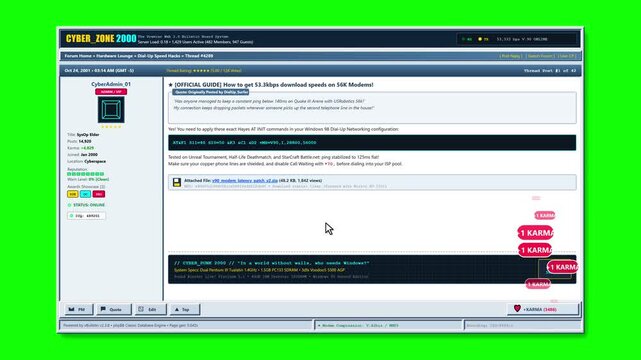Click the AT INIT command code block
This screenshot has height=360, width=641.
(x=372, y=143)
